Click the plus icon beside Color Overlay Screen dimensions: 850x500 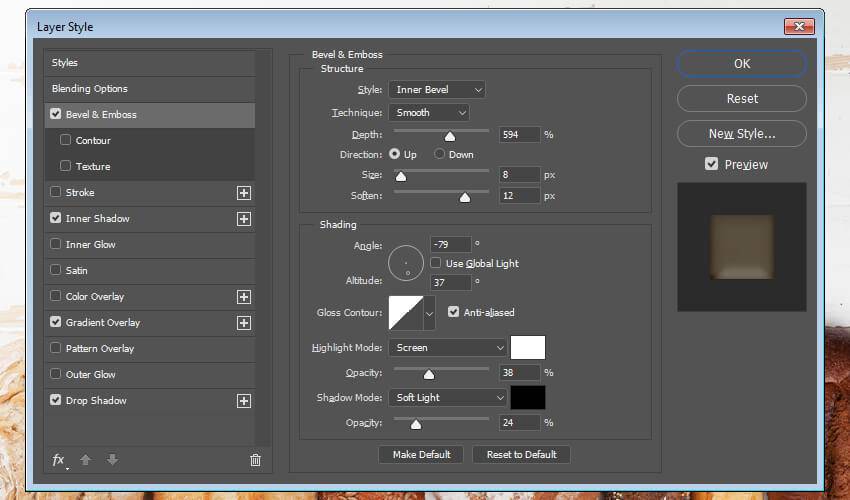tap(243, 297)
